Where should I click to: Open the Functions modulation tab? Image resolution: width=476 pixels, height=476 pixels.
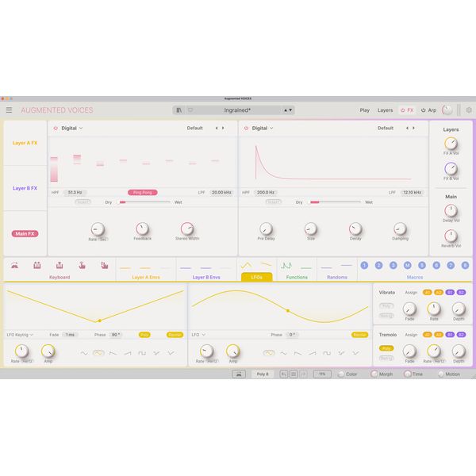tap(297, 277)
